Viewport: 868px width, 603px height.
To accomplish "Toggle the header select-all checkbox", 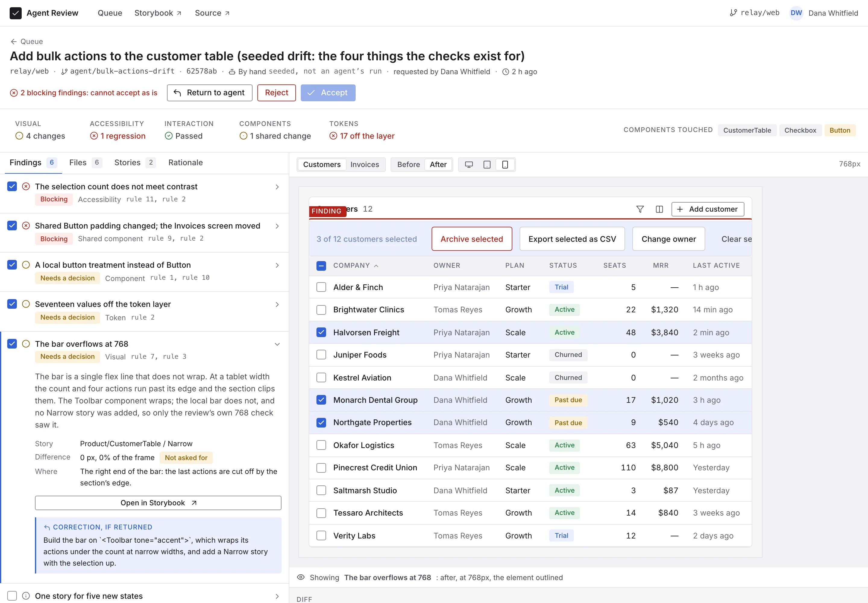I will [321, 266].
